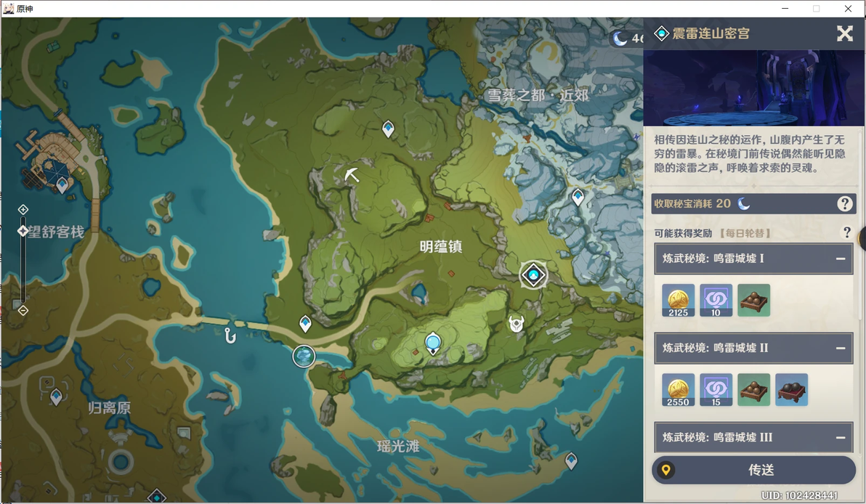Collapse the 炼武秘境: 鸣雷城墟 II section
The image size is (866, 504).
point(840,348)
